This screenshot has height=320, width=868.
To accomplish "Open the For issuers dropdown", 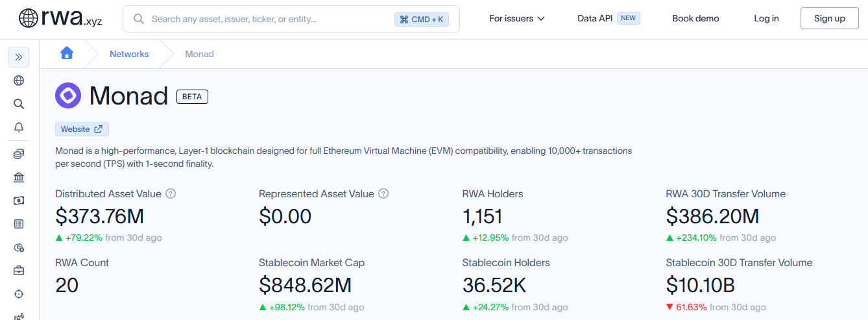I will pos(517,19).
